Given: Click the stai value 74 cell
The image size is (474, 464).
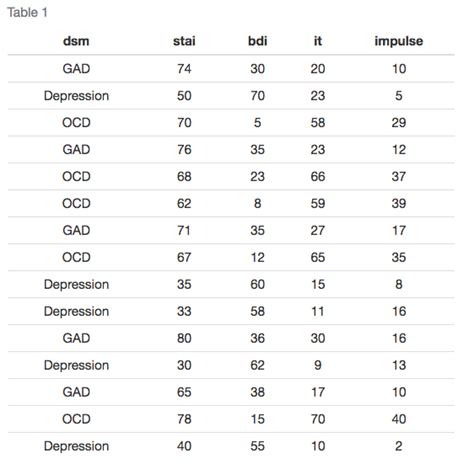Looking at the screenshot, I should point(184,69).
